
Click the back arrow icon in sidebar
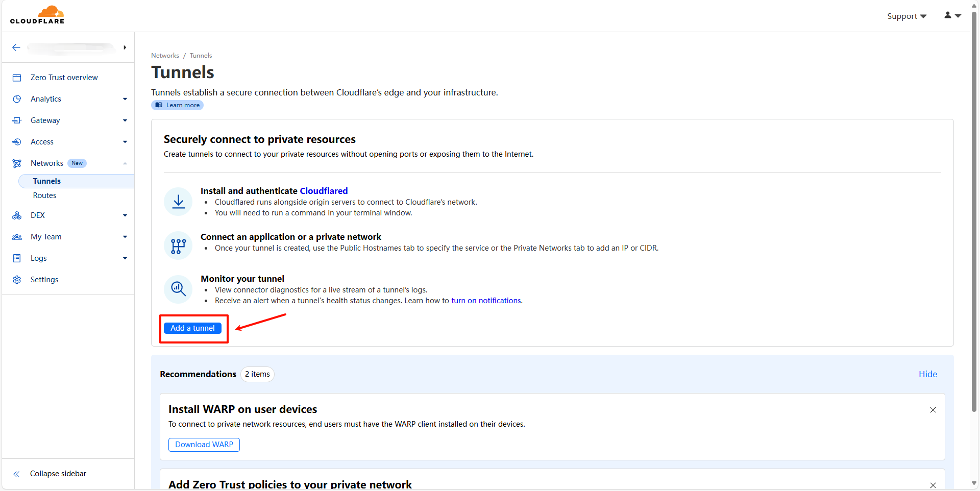point(16,47)
